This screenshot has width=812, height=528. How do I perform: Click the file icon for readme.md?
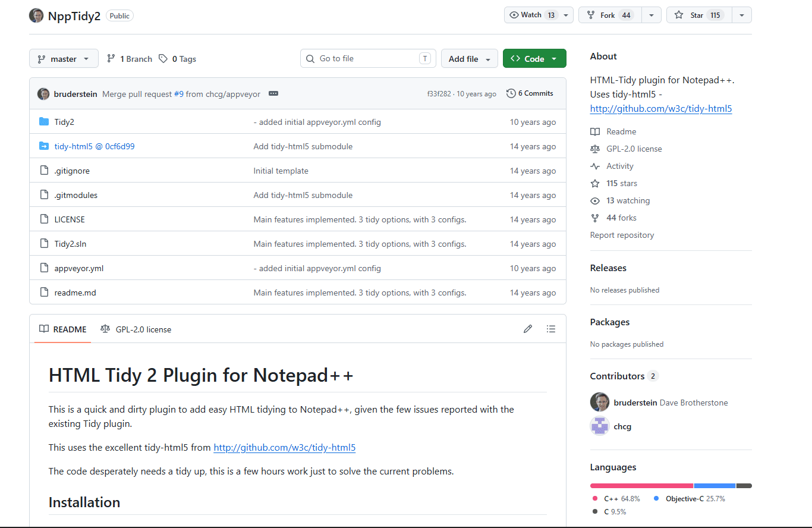44,293
